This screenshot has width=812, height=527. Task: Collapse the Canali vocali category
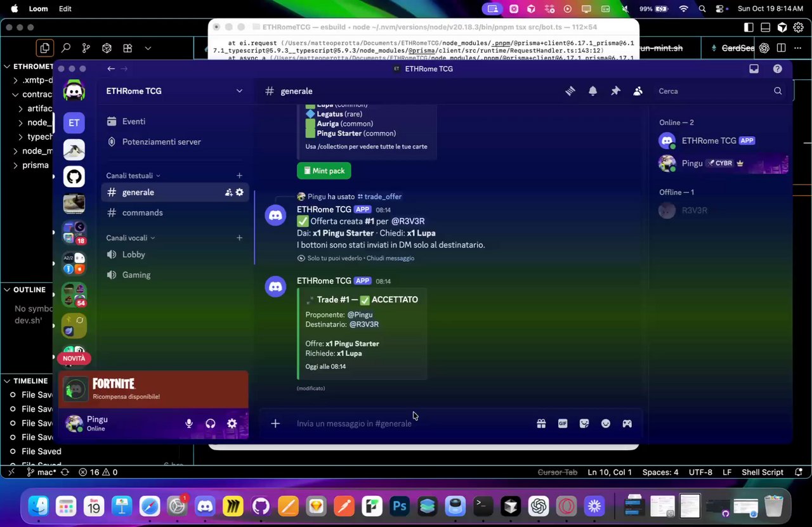[131, 238]
